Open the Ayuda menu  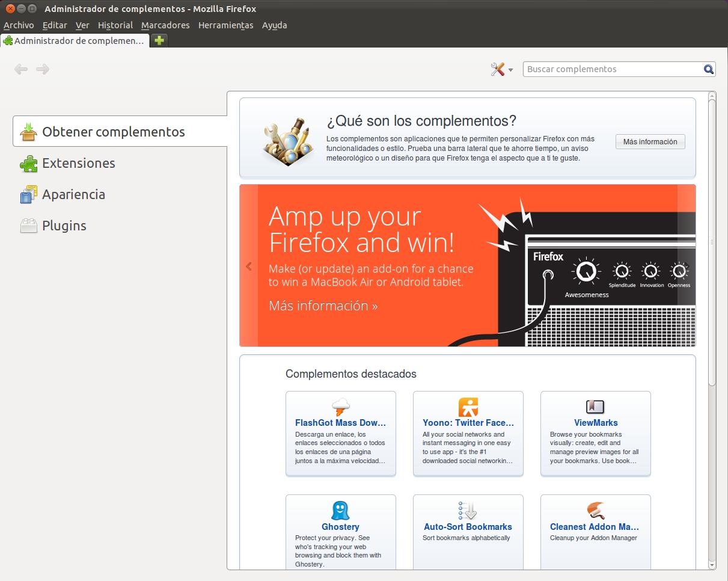(x=275, y=25)
